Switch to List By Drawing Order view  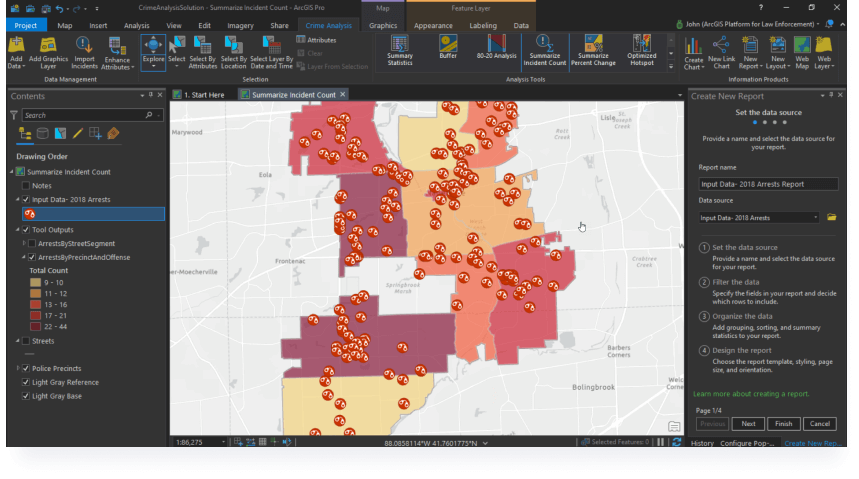coord(25,133)
